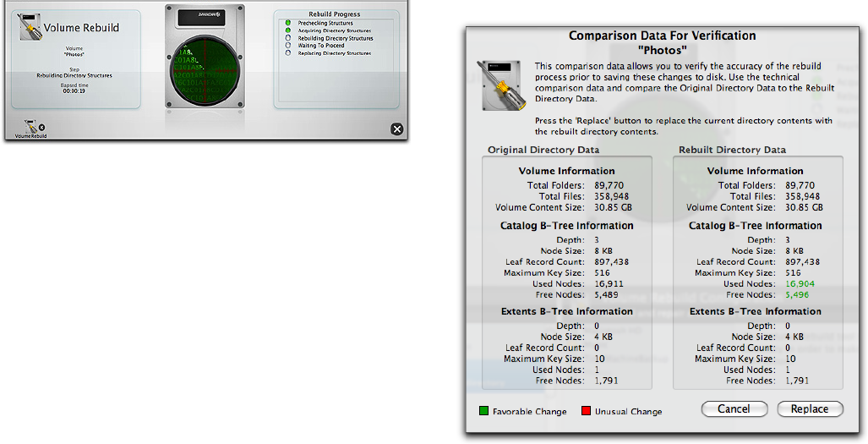The height and width of the screenshot is (444, 868).
Task: Select the original Free Nodes value 5,489
Action: pos(606,295)
